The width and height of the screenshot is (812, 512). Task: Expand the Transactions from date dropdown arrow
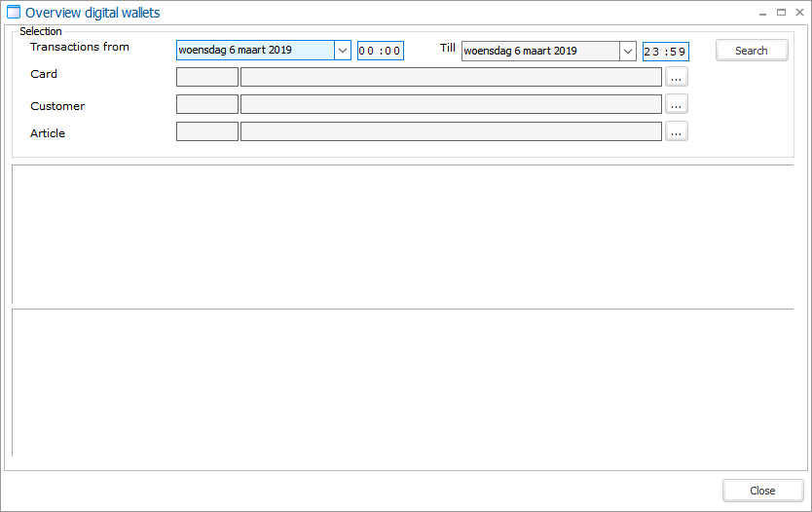pos(342,51)
